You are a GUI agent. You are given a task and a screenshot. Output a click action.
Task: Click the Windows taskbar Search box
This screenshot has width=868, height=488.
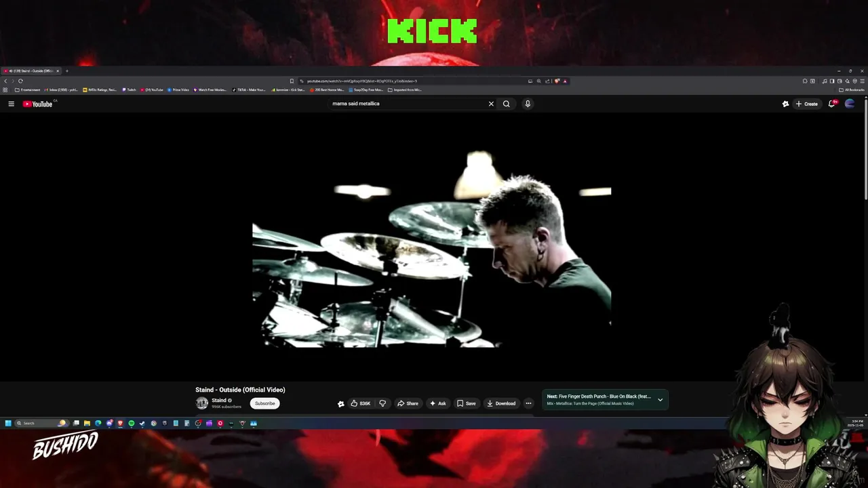pyautogui.click(x=42, y=423)
